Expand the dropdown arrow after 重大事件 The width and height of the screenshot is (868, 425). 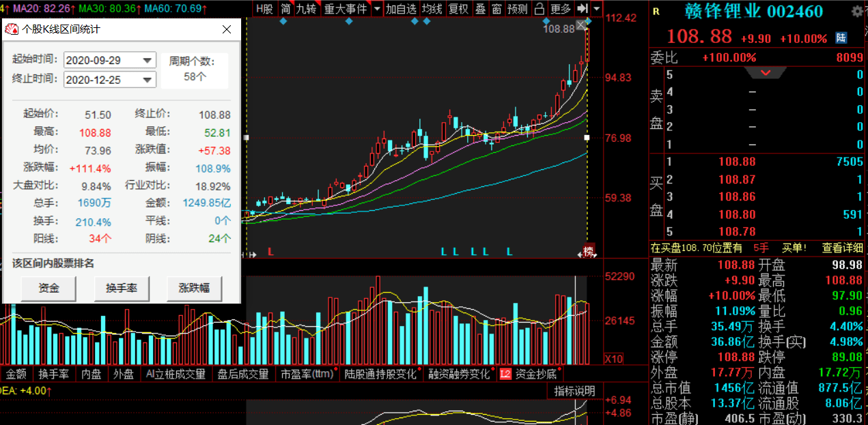[377, 9]
